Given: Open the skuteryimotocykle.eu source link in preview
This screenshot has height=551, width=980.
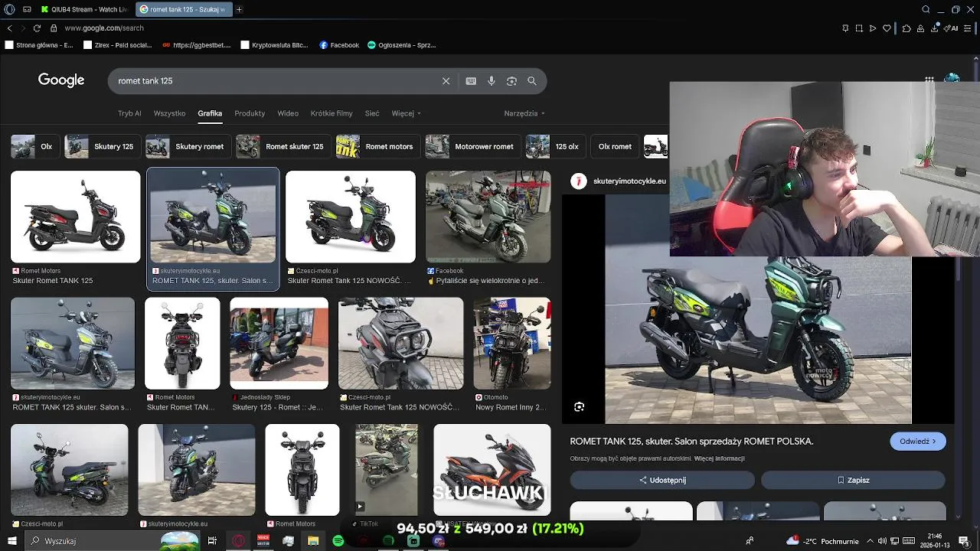Looking at the screenshot, I should click(629, 181).
